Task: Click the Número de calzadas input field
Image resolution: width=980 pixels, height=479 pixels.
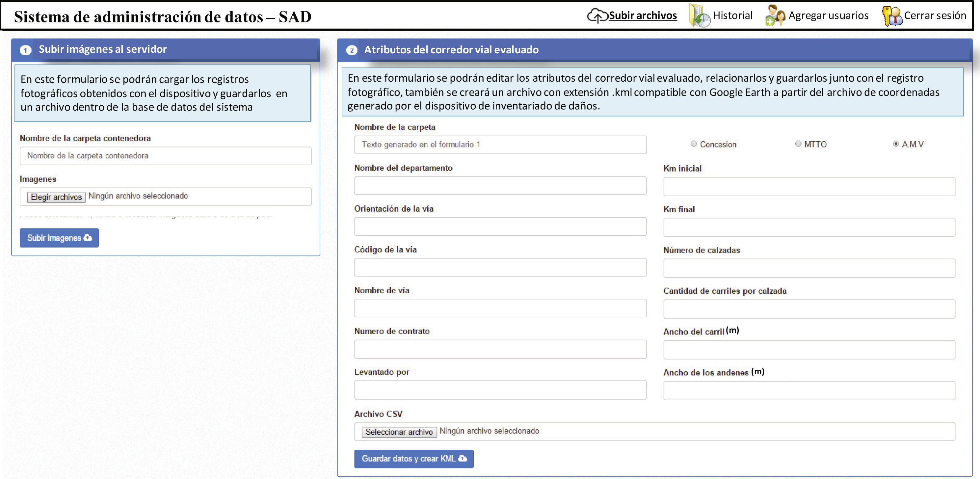Action: [x=809, y=268]
